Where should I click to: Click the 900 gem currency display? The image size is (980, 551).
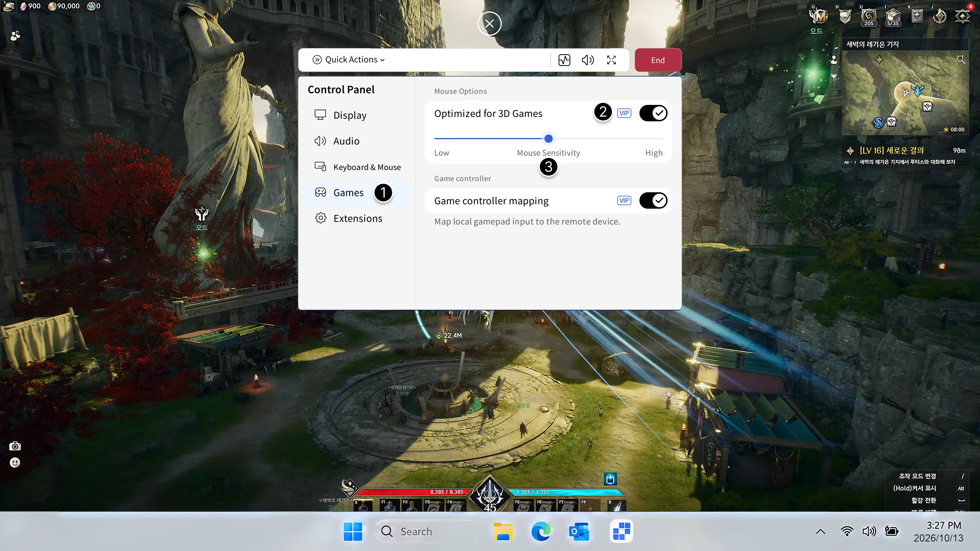30,6
